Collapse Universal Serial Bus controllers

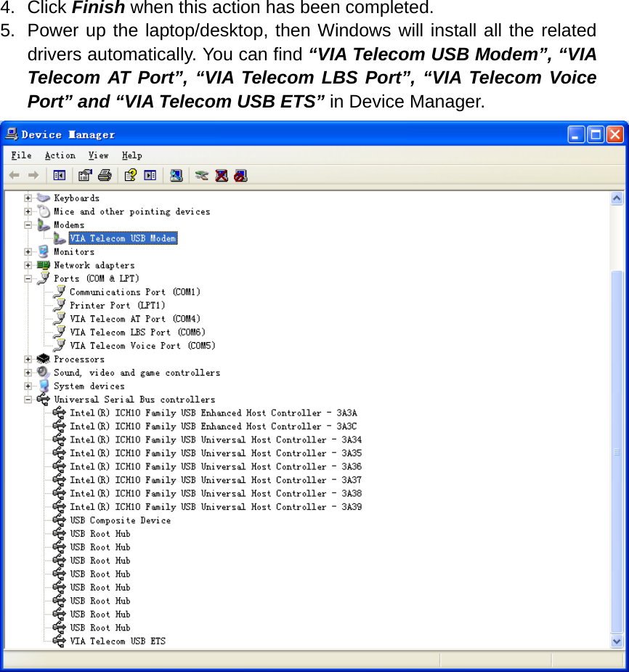point(28,399)
